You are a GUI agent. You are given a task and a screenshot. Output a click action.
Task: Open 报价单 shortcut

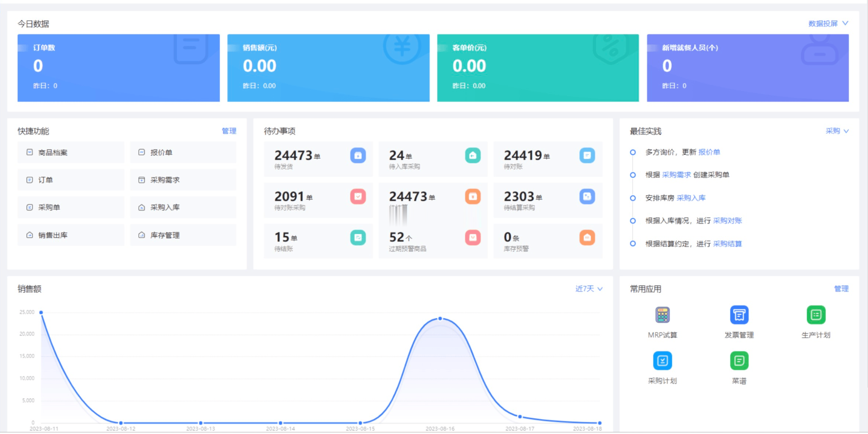[183, 153]
